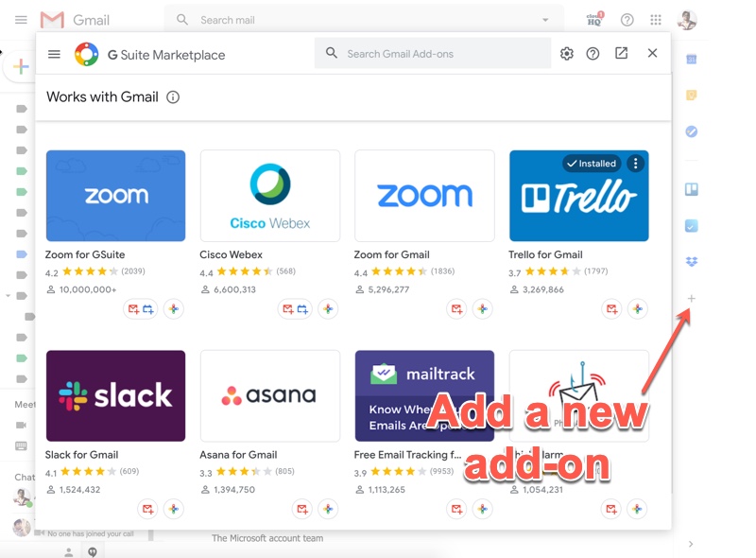Click the Slack for Gmail title
This screenshot has height=558, width=756.
(x=81, y=455)
